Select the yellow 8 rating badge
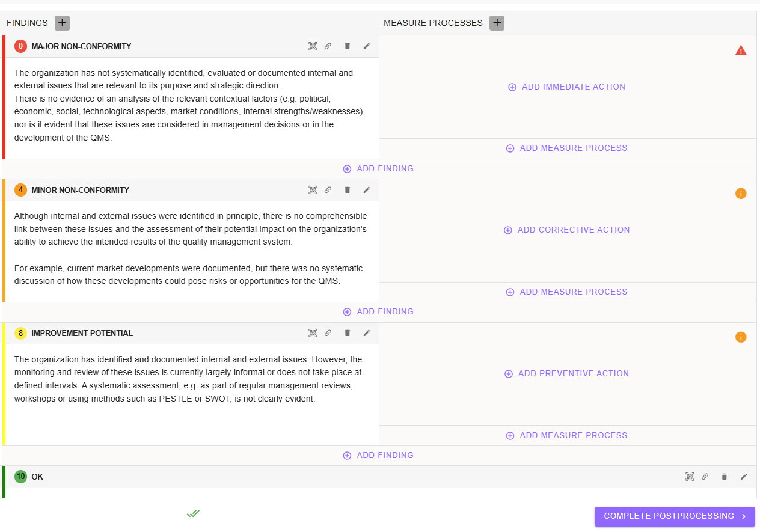This screenshot has height=532, width=760. pyautogui.click(x=21, y=333)
